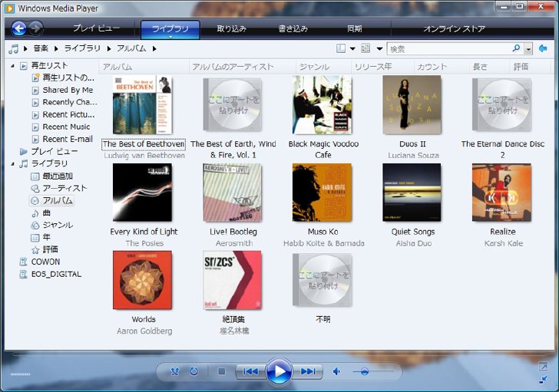Select The Best of Beethoven album cover
Viewport: 559px width, 392px height.
click(143, 104)
